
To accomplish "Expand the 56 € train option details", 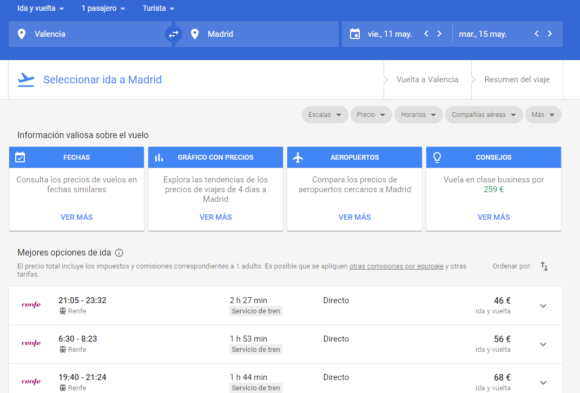I will coord(543,344).
